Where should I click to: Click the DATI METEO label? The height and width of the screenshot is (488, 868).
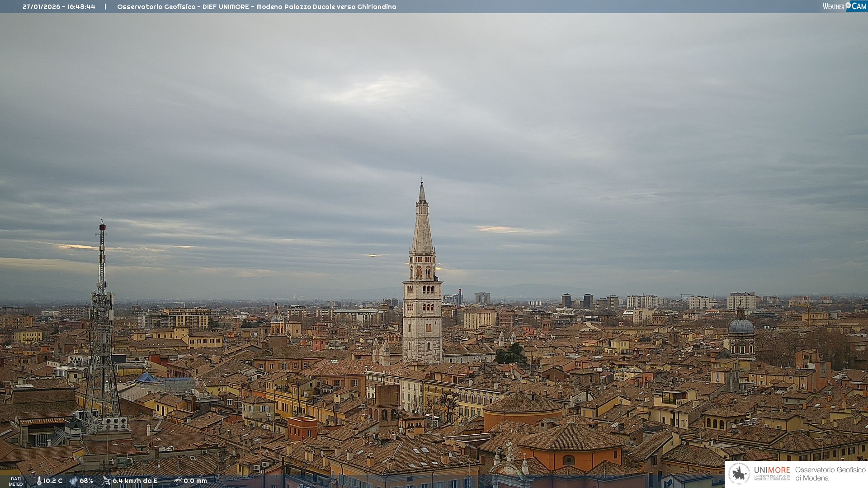[x=16, y=481]
